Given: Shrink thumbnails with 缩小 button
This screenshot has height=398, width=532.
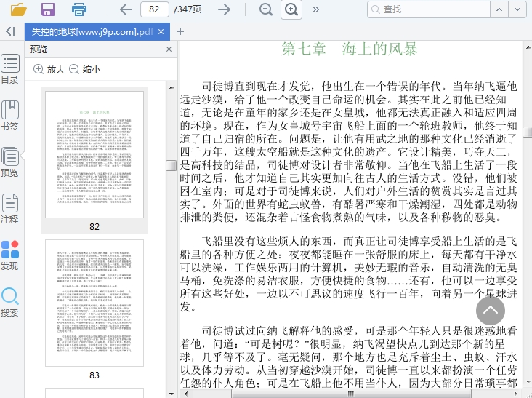Looking at the screenshot, I should click(x=85, y=70).
